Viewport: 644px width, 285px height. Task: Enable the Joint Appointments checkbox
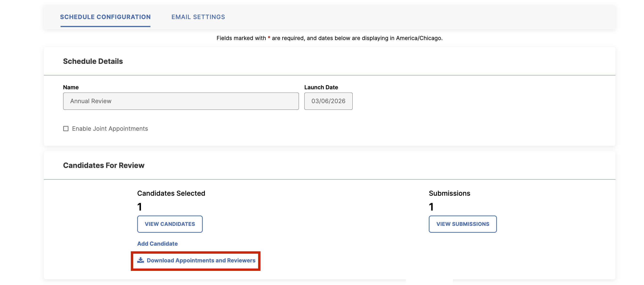[66, 129]
